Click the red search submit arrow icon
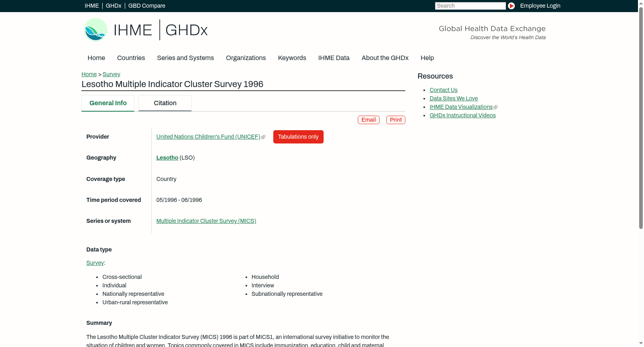 [511, 6]
